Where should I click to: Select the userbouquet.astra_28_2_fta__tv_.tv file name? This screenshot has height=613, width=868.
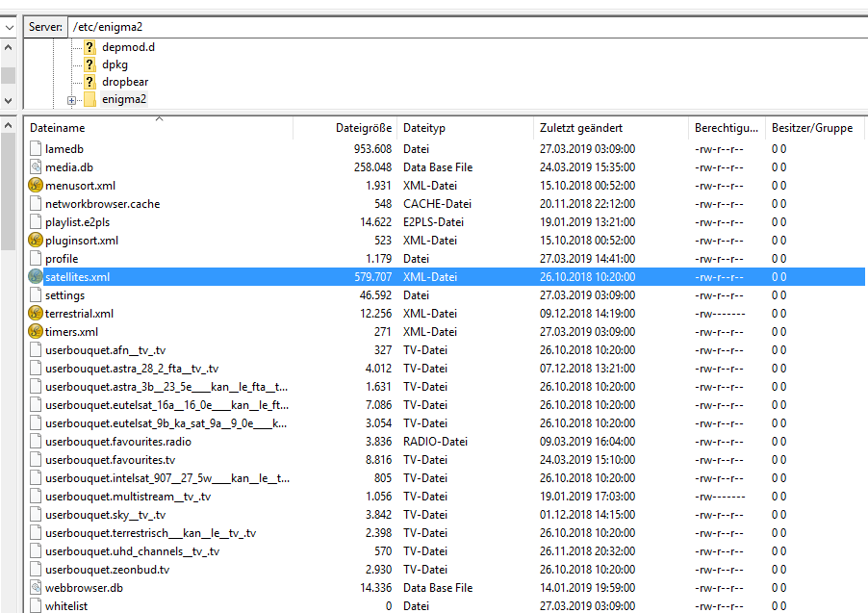click(x=132, y=369)
